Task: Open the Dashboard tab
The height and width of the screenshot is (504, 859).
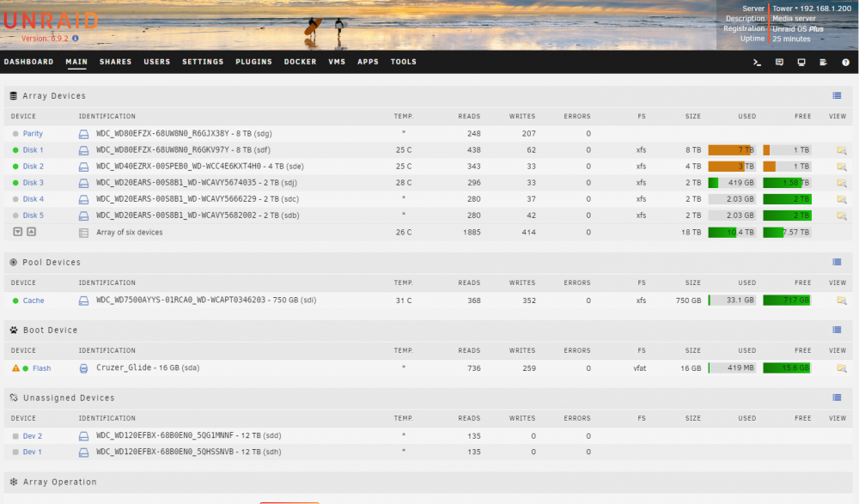Action: tap(28, 62)
